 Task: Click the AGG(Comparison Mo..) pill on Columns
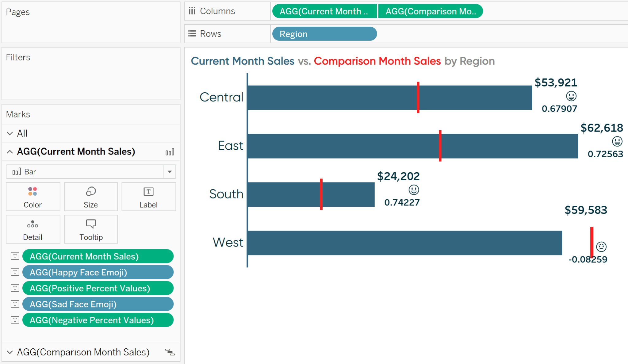[431, 11]
